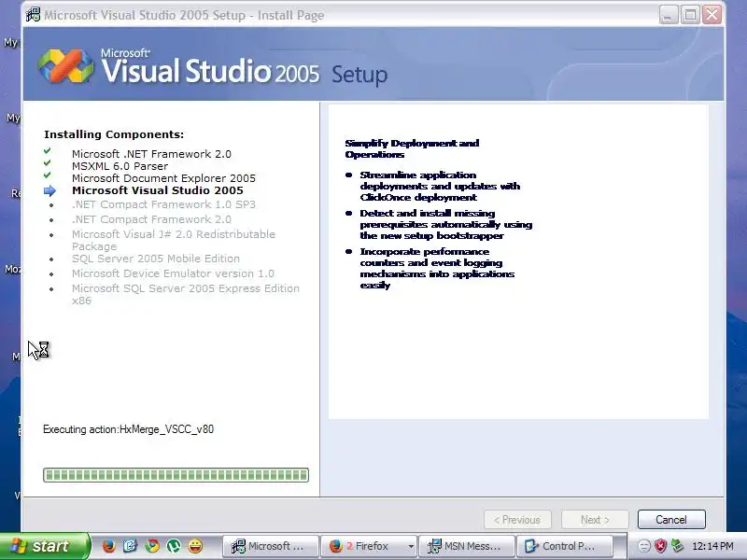
Task: Click the Visual Studio 2005 logo icon
Action: pos(65,65)
